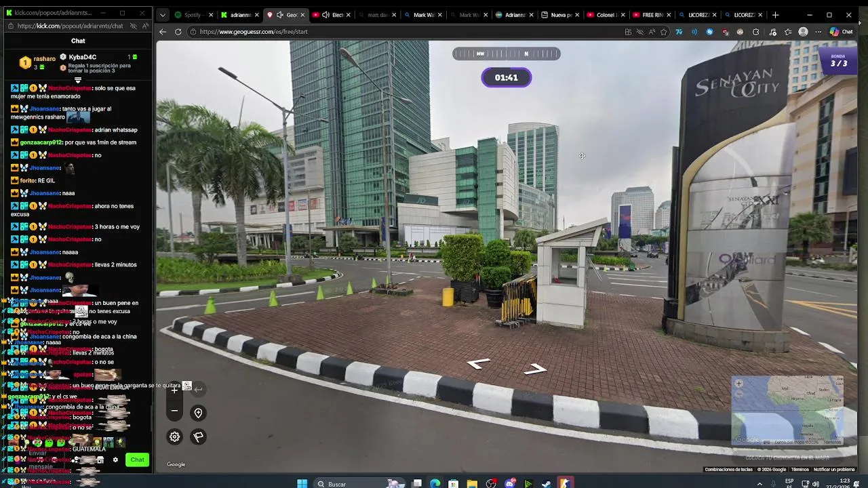Go back in the browser
This screenshot has height=488, width=868.
point(162,31)
